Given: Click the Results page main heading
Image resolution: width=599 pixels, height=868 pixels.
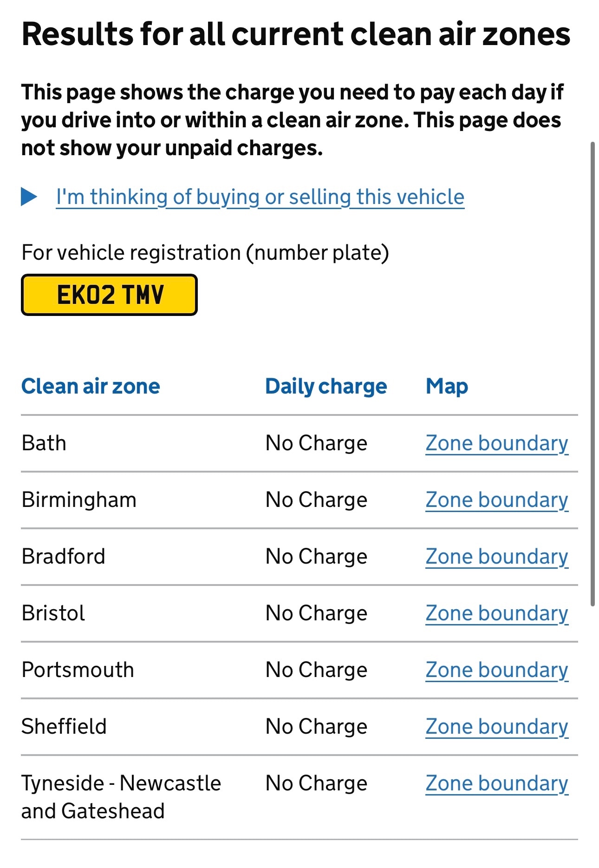Looking at the screenshot, I should [x=296, y=34].
